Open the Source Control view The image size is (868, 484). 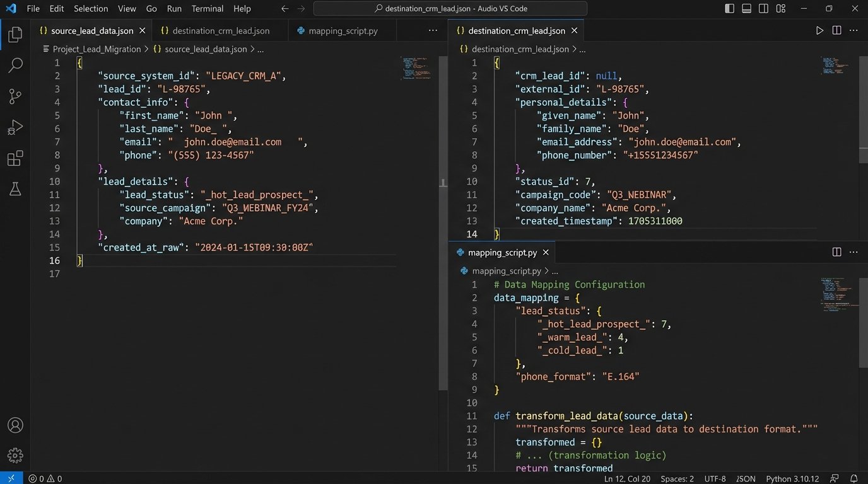(15, 96)
